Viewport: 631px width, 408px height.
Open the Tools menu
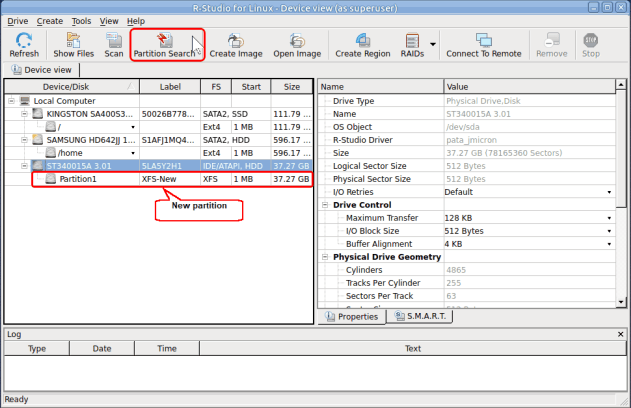coord(82,20)
